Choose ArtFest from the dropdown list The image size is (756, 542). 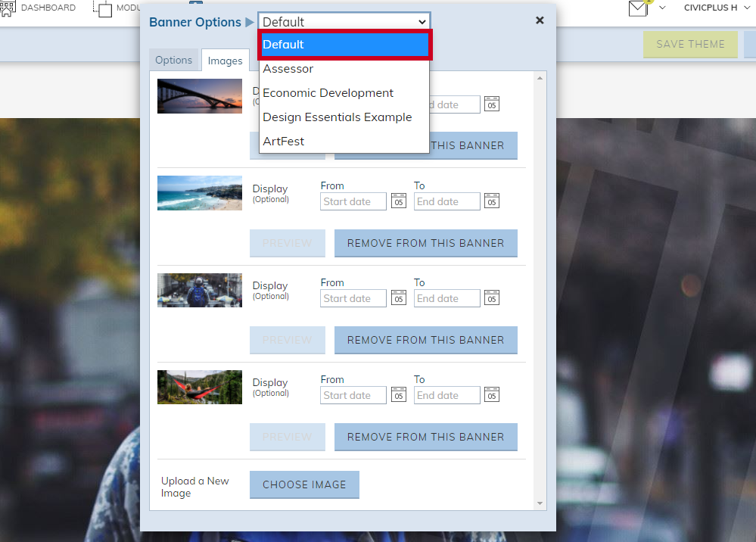(344, 141)
